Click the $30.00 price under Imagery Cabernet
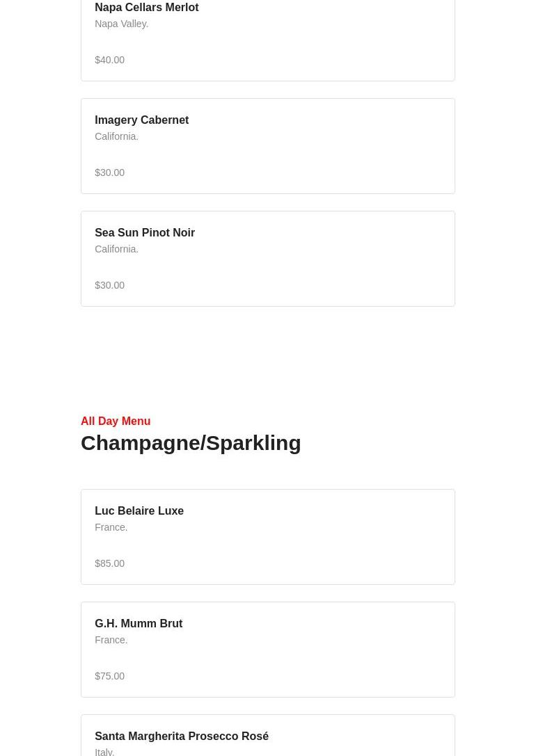 [109, 172]
